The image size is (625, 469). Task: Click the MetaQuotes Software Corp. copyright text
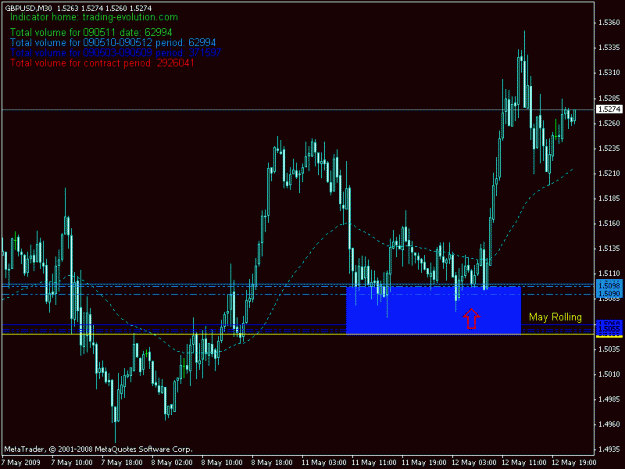point(98,449)
